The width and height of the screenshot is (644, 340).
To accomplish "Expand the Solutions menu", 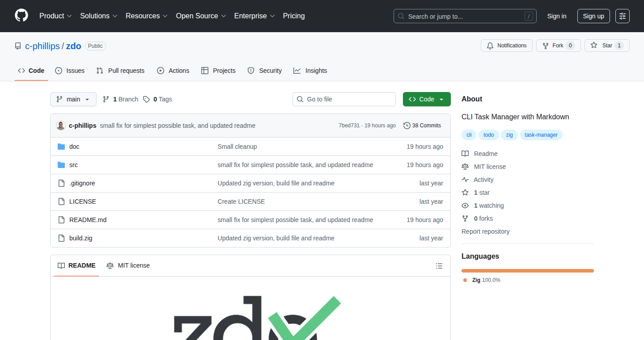I will click(x=99, y=16).
